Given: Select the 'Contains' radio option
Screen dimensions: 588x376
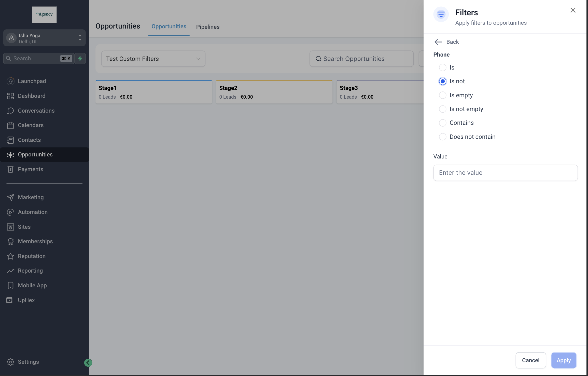Looking at the screenshot, I should (443, 123).
